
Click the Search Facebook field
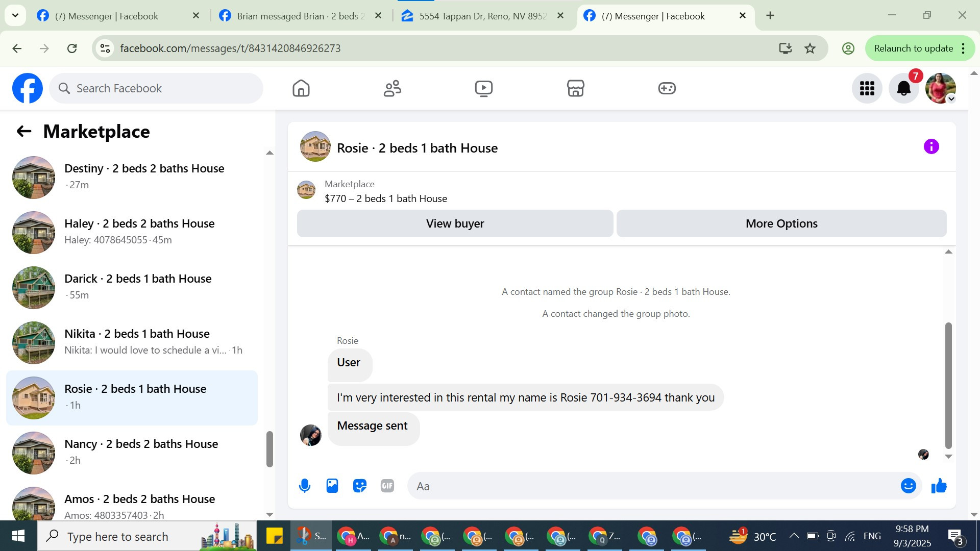point(156,88)
